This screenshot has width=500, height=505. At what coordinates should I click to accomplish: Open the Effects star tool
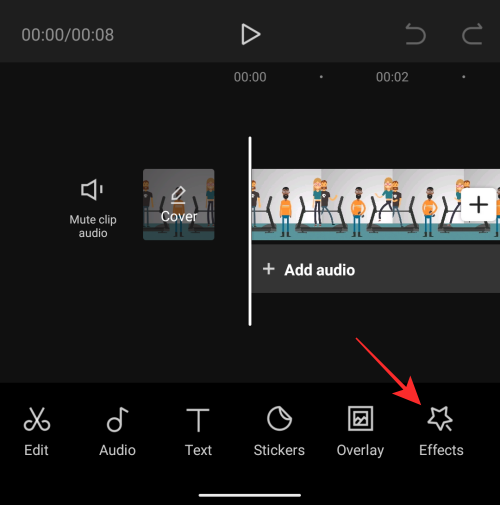pos(441,432)
